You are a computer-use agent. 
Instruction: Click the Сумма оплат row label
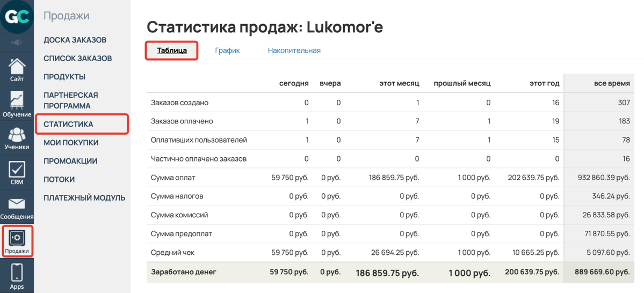click(173, 178)
